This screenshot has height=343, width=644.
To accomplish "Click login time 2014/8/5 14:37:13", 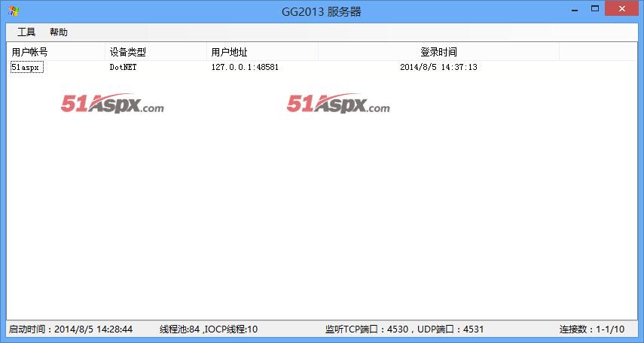I will pyautogui.click(x=438, y=67).
